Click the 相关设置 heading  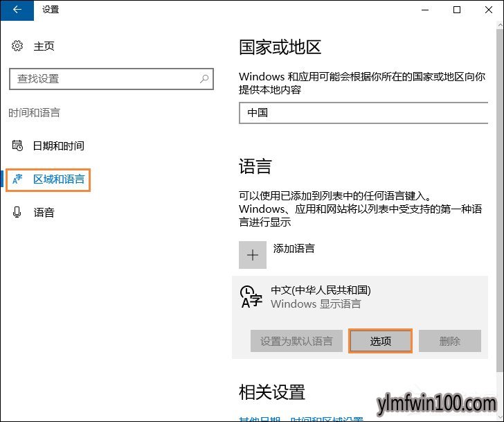(272, 392)
